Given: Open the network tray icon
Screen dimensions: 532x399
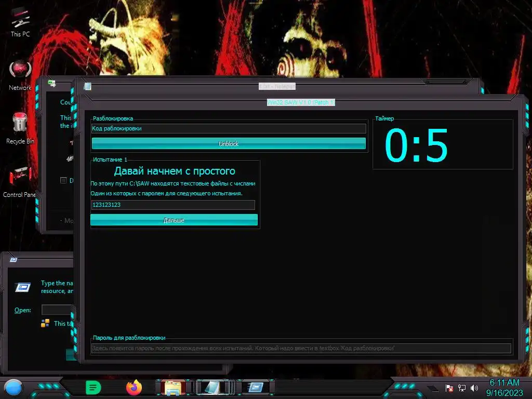Looking at the screenshot, I should click(x=462, y=388).
